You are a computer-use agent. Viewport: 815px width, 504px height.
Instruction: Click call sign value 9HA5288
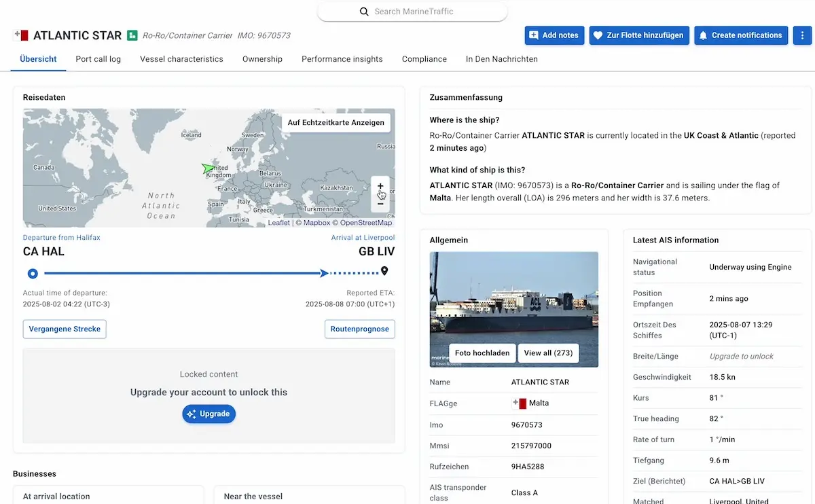click(528, 467)
